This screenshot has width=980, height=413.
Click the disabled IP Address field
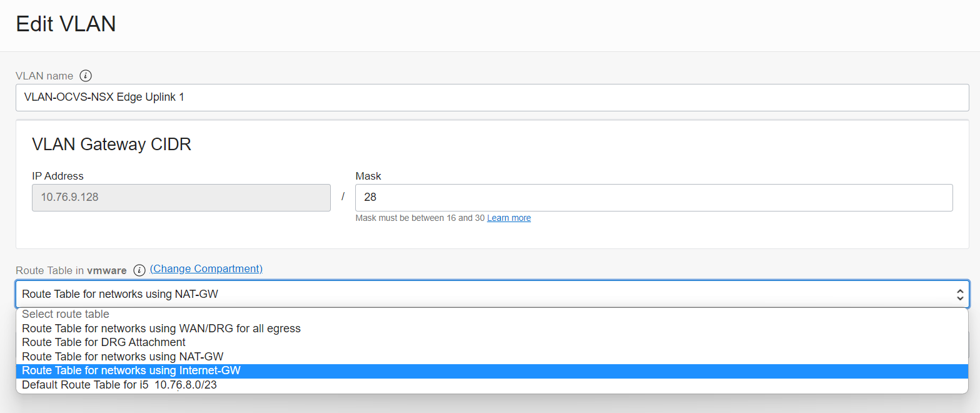pos(181,198)
